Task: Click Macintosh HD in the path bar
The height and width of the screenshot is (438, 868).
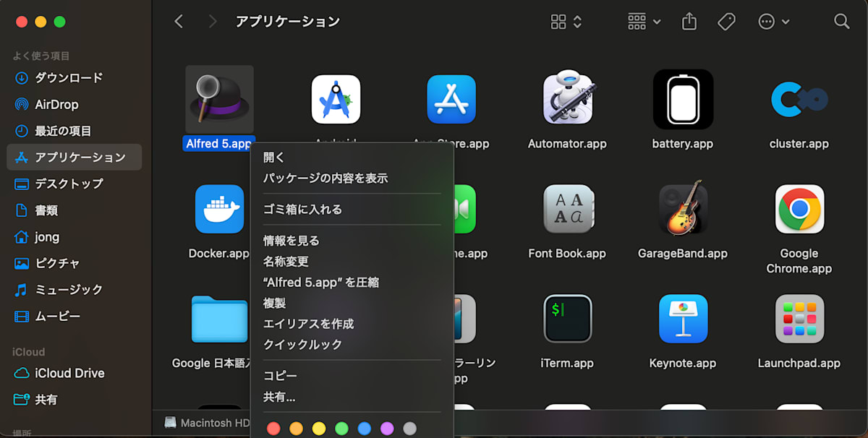Action: point(208,423)
